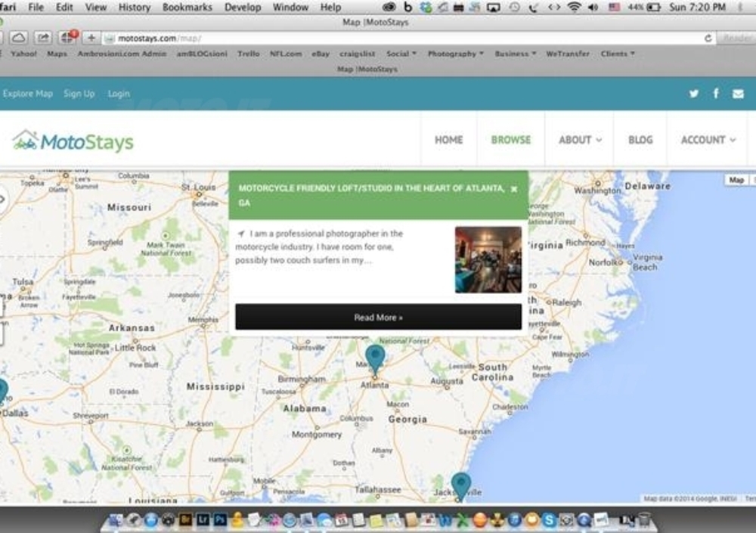Click the Safari share button
This screenshot has width=756, height=533.
pos(43,38)
